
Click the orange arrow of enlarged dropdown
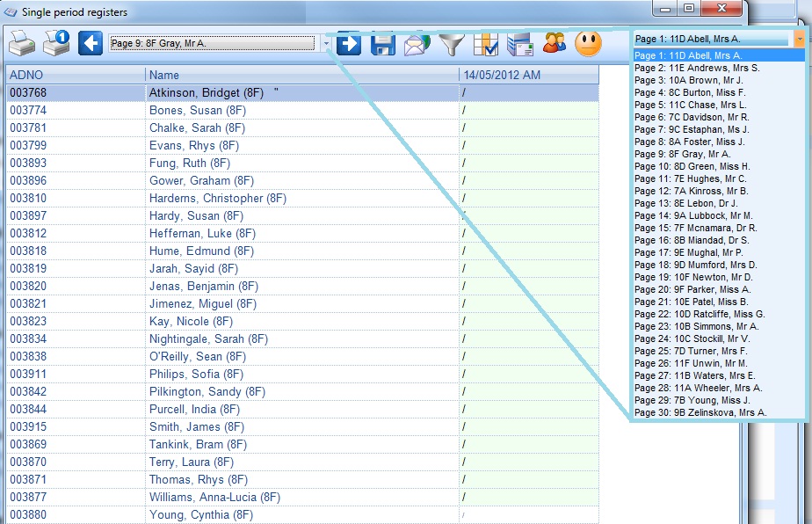[800, 39]
